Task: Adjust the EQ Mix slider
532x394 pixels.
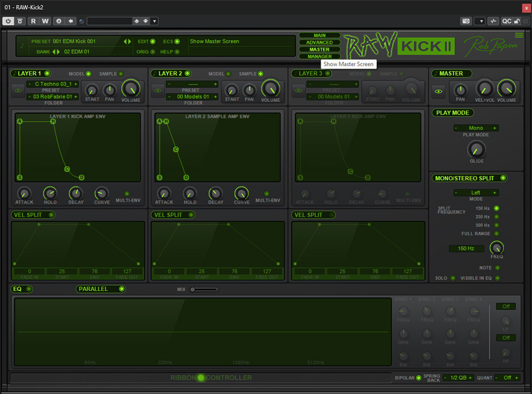Action: (x=204, y=289)
